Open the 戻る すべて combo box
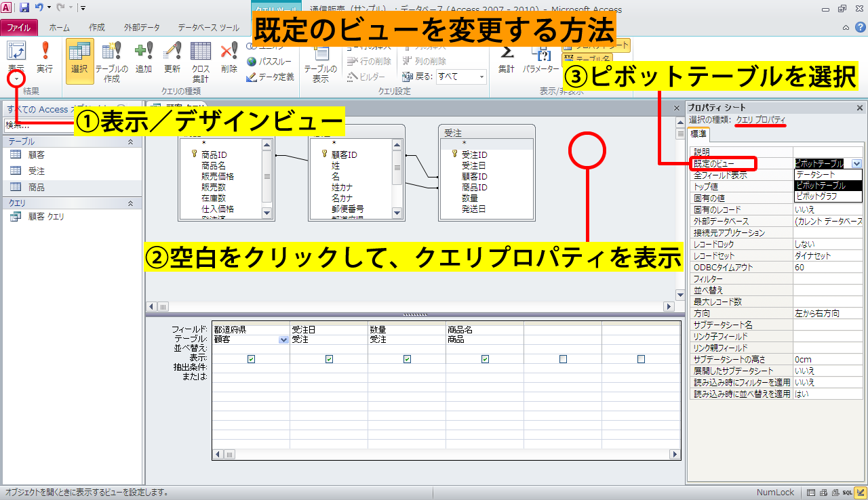 pos(461,77)
